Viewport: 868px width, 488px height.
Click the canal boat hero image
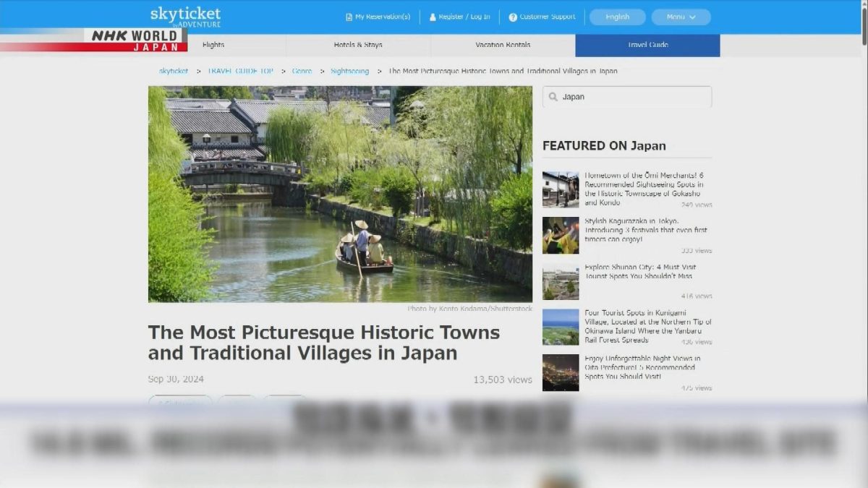pyautogui.click(x=340, y=194)
